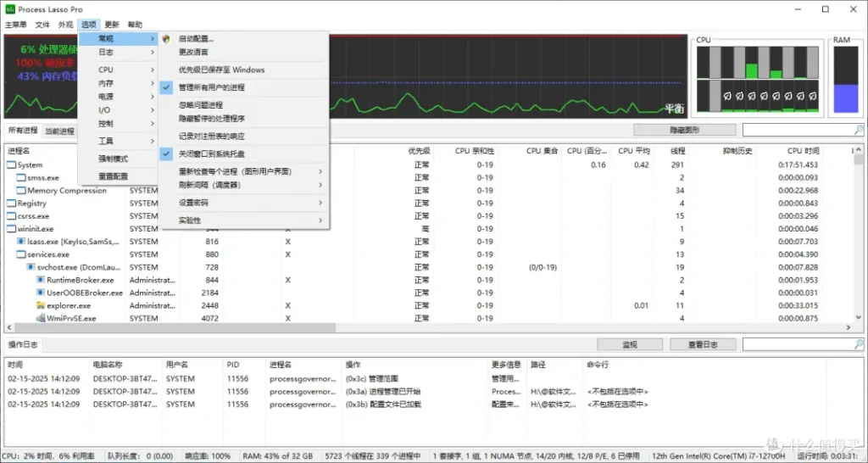Open the 实验性 submenu

[244, 220]
